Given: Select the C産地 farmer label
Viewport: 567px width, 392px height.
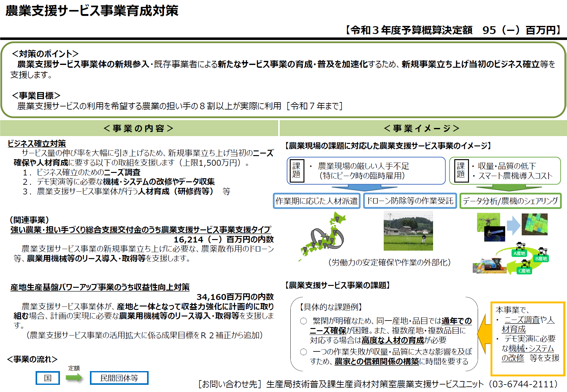Looking at the screenshot, I should [524, 271].
